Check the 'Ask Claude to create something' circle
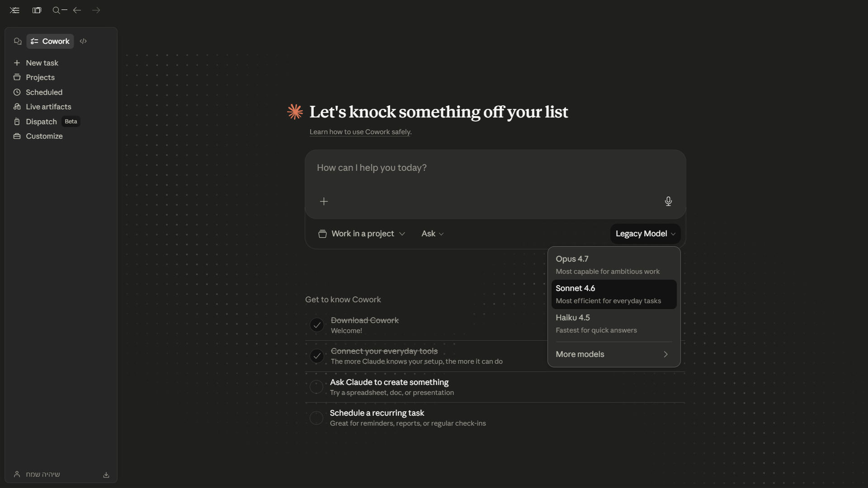 316,387
